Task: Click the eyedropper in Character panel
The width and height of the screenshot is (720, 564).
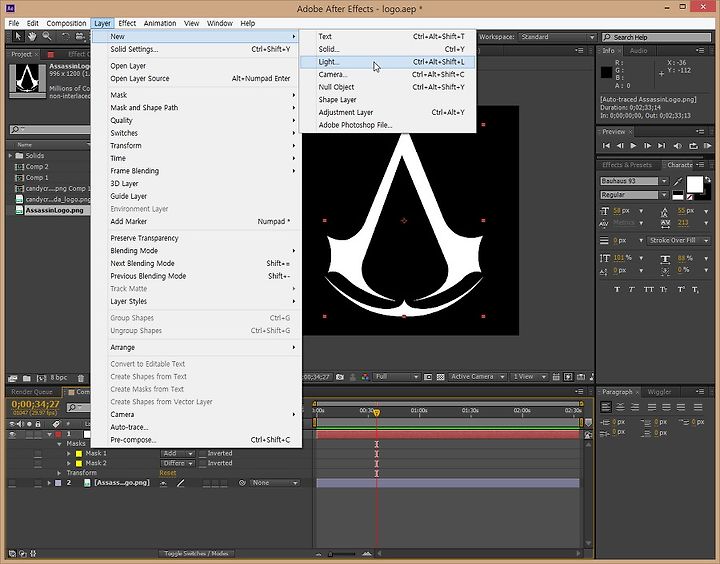Action: (678, 182)
